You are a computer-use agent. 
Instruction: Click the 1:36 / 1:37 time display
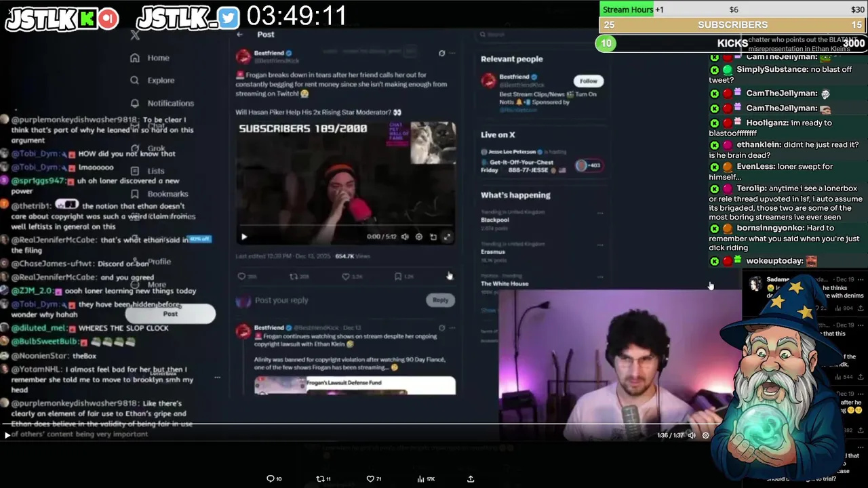[670, 435]
